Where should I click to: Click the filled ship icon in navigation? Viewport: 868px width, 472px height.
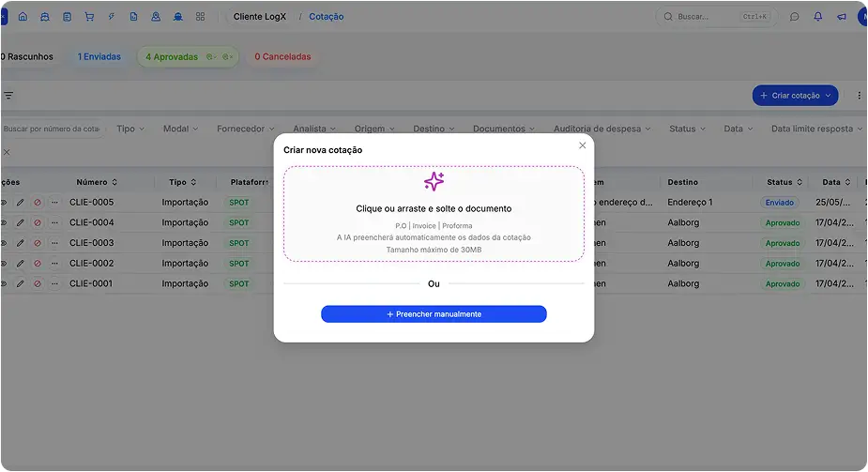click(177, 17)
